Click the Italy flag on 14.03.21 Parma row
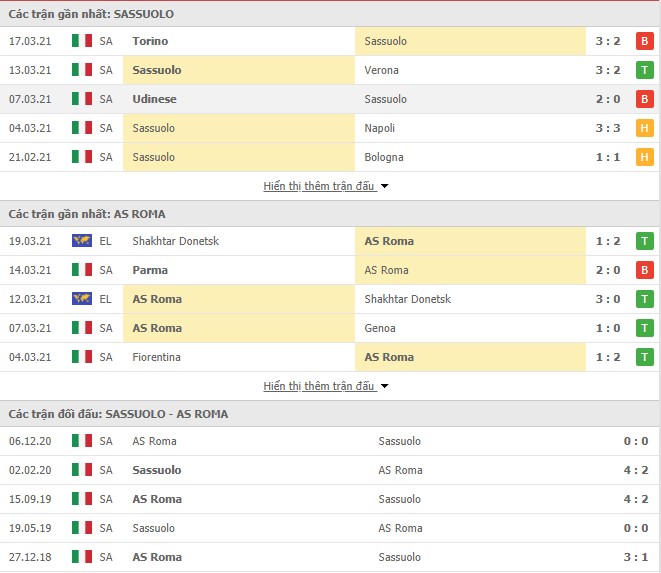Image resolution: width=661 pixels, height=573 pixels. click(82, 270)
